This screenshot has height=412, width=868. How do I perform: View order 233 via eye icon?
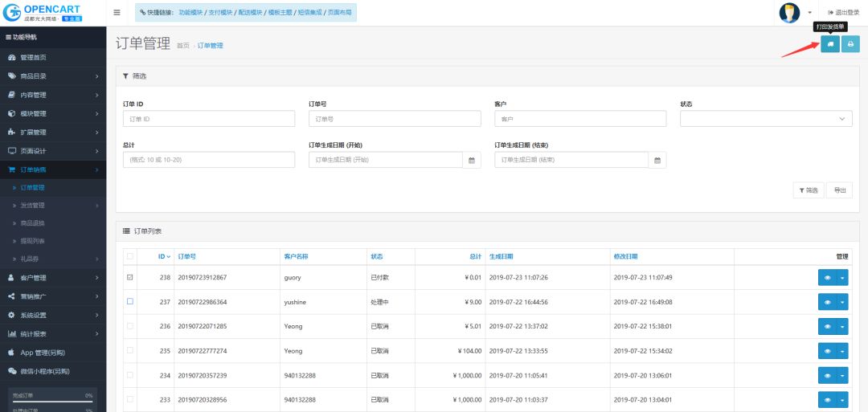pos(828,399)
